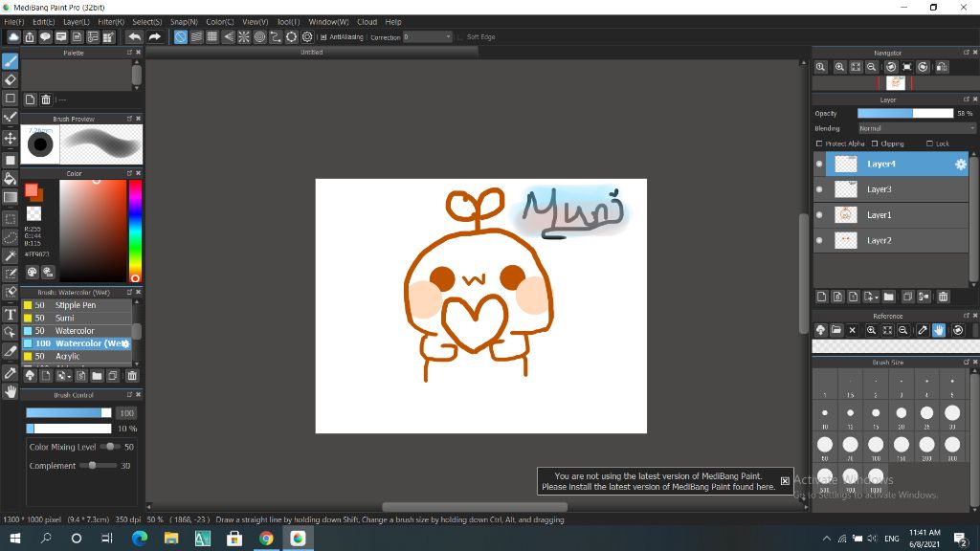Turn off snap with the highlighted snap-off icon

click(x=180, y=37)
